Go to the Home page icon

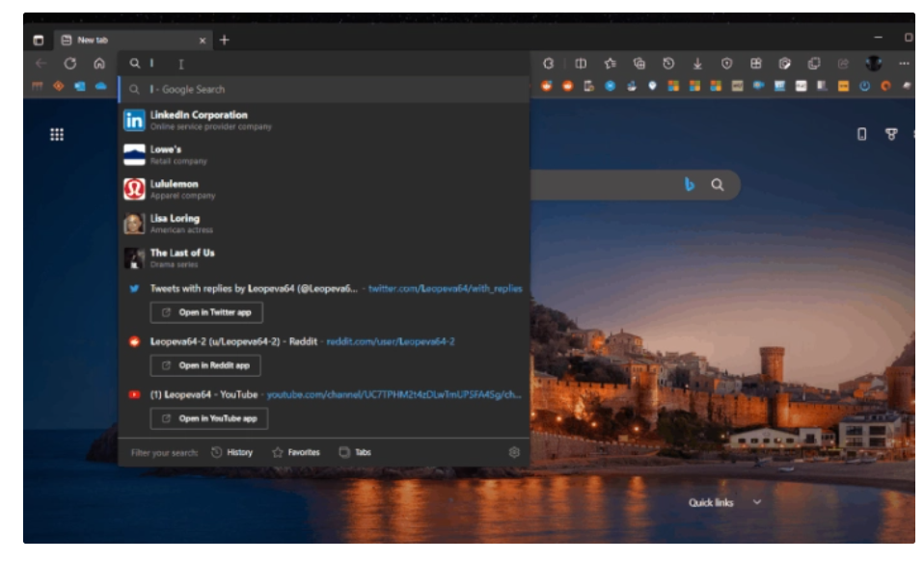point(99,64)
